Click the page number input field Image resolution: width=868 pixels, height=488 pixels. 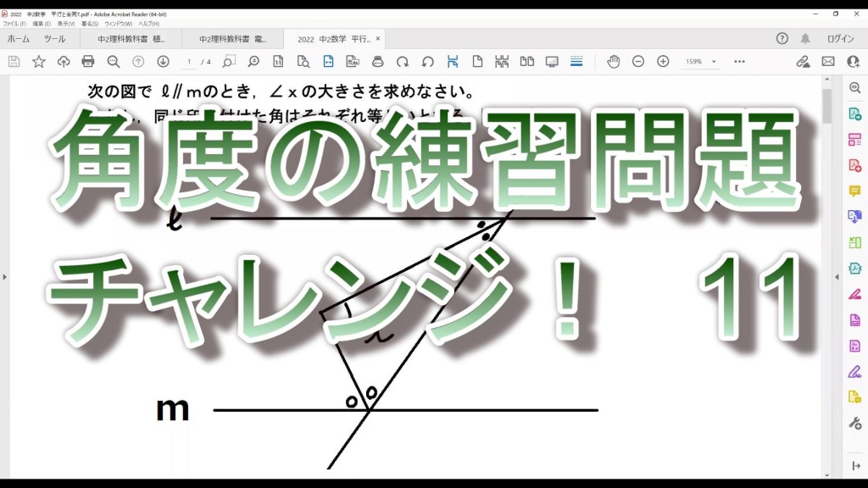190,62
